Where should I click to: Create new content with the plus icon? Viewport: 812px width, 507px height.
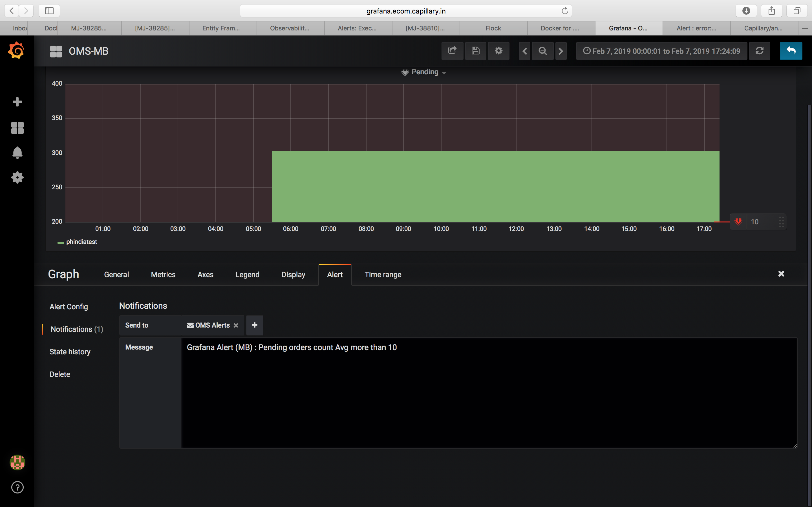coord(17,102)
